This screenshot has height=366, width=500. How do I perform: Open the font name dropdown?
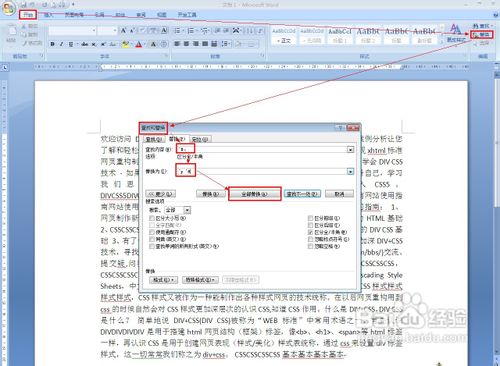94,31
